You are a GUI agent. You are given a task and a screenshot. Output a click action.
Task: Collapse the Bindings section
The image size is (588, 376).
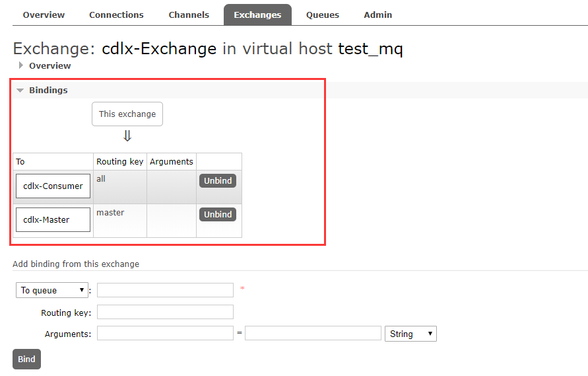click(x=48, y=90)
